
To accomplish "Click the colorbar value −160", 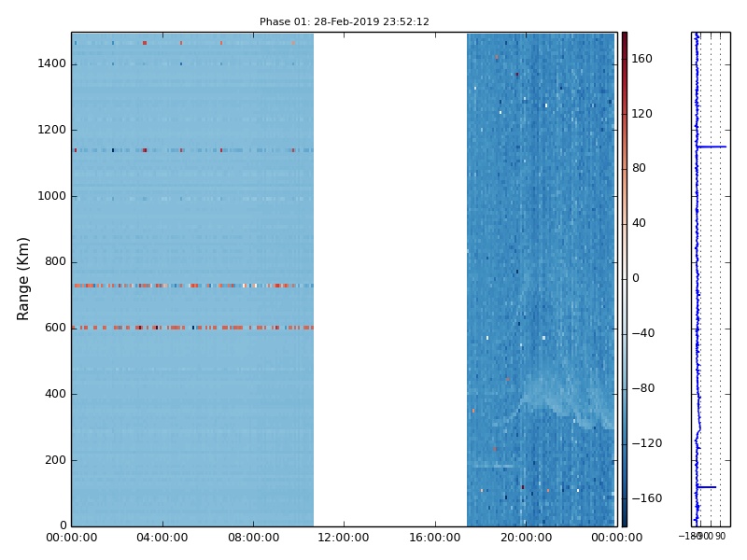I will click(646, 498).
